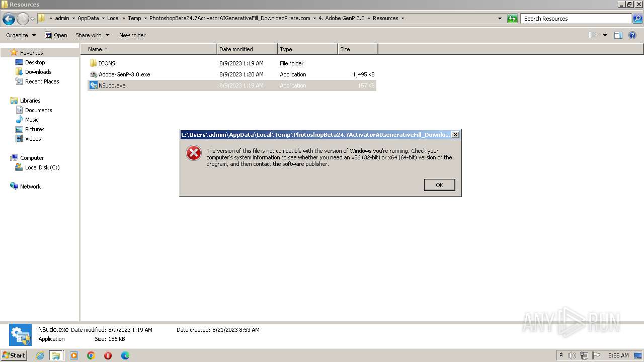Click 1,495 KB size cell
The height and width of the screenshot is (362, 644).
click(364, 74)
